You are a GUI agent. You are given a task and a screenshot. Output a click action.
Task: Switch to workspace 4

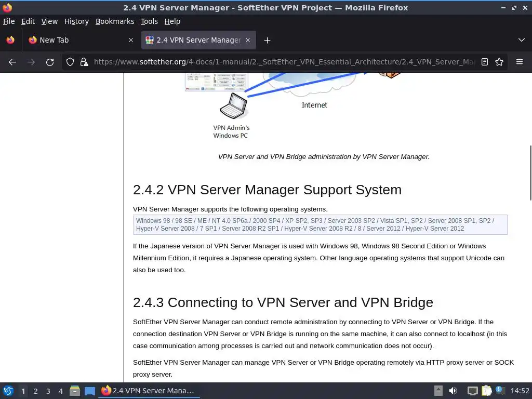(x=61, y=391)
